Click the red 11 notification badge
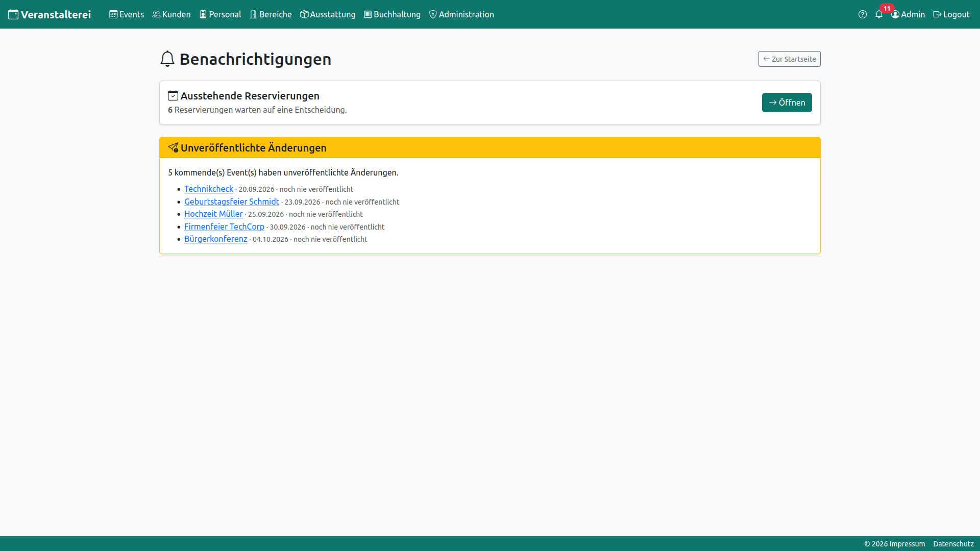Image resolution: width=980 pixels, height=551 pixels. pyautogui.click(x=887, y=8)
